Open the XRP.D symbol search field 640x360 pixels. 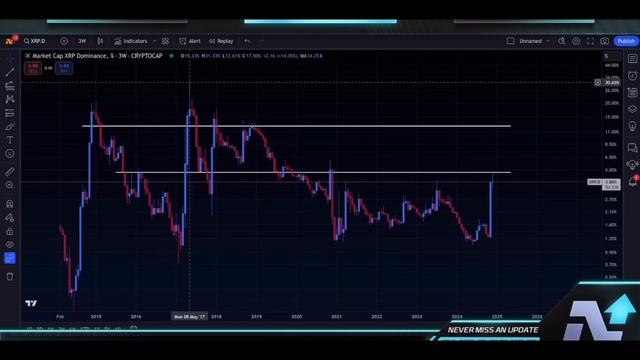[x=35, y=41]
